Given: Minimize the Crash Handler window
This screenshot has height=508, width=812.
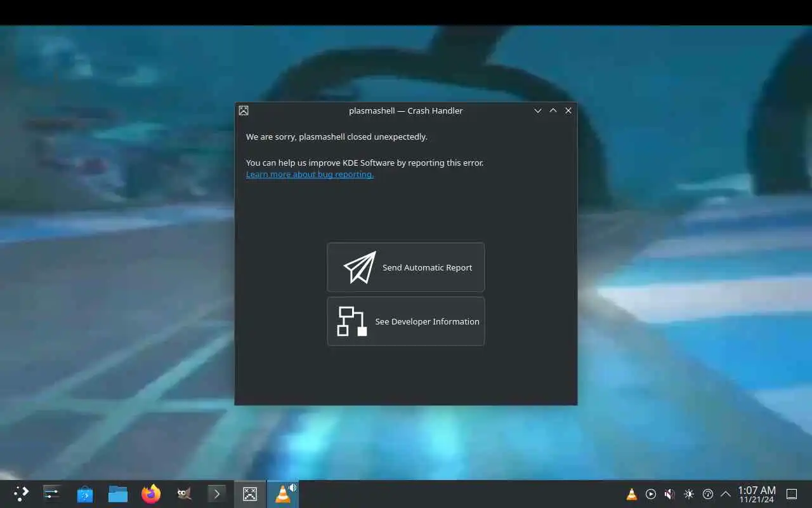Looking at the screenshot, I should [538, 110].
